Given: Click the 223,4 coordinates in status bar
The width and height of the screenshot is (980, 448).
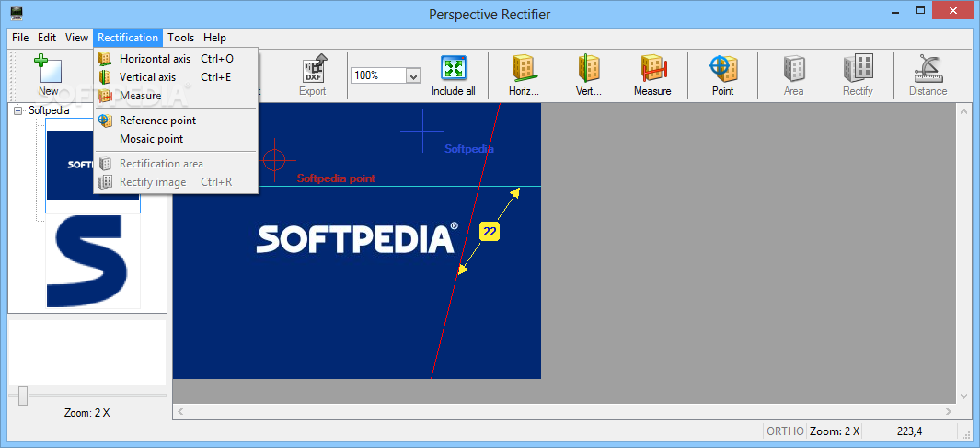Looking at the screenshot, I should [x=909, y=431].
